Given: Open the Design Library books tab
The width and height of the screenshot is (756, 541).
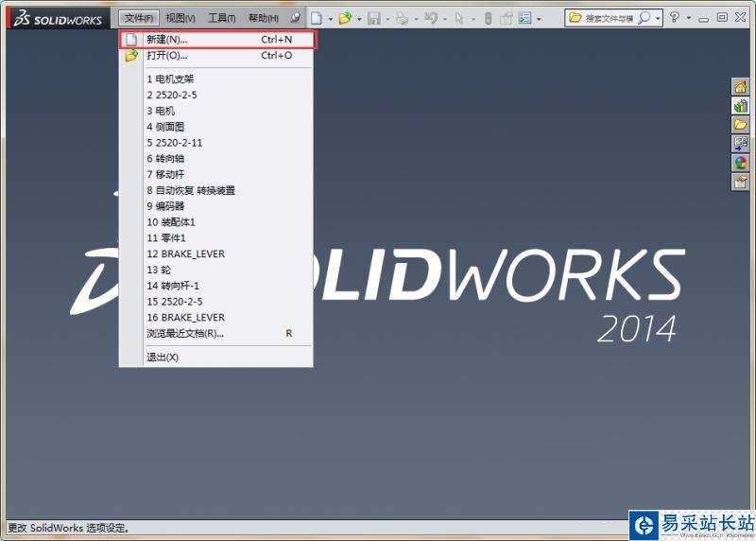Looking at the screenshot, I should (741, 106).
